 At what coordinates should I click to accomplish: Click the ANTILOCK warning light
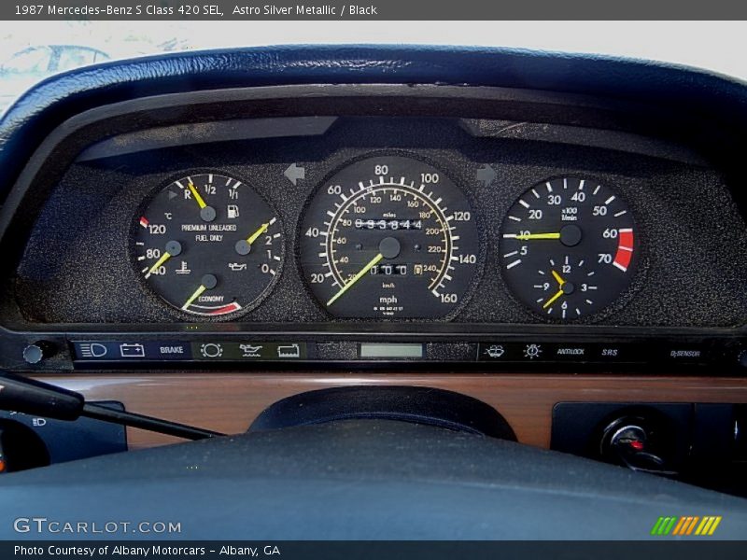click(571, 352)
